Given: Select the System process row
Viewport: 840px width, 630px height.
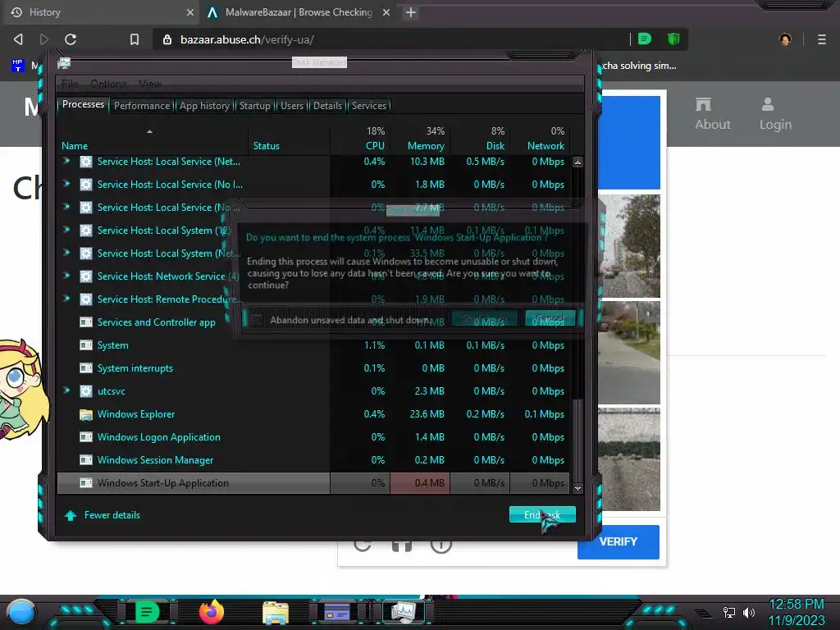Looking at the screenshot, I should point(314,345).
